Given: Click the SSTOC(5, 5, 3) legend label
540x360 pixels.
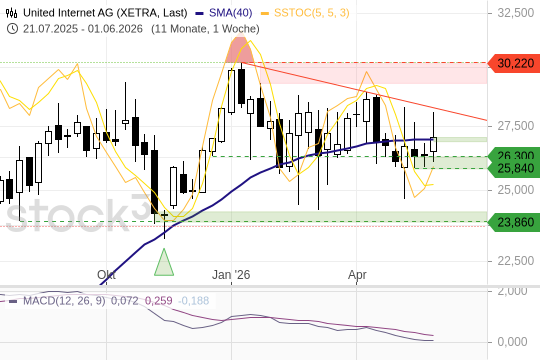Looking at the screenshot, I should (x=312, y=13).
